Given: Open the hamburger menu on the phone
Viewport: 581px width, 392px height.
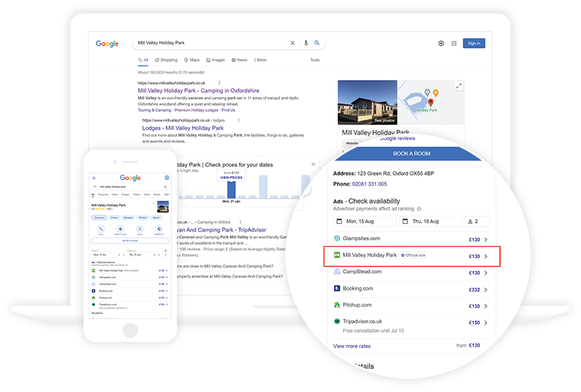Looking at the screenshot, I should click(94, 178).
